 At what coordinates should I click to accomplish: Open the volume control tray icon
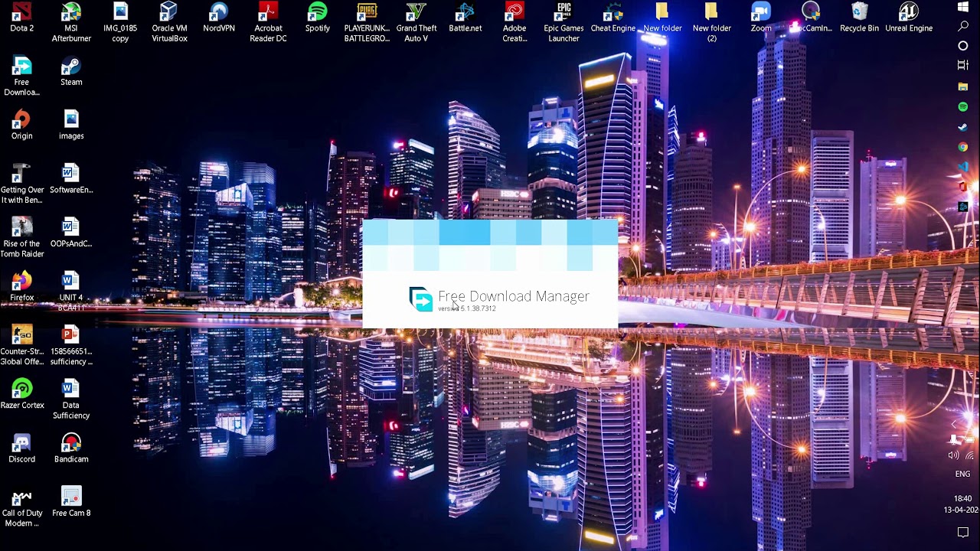pyautogui.click(x=954, y=455)
